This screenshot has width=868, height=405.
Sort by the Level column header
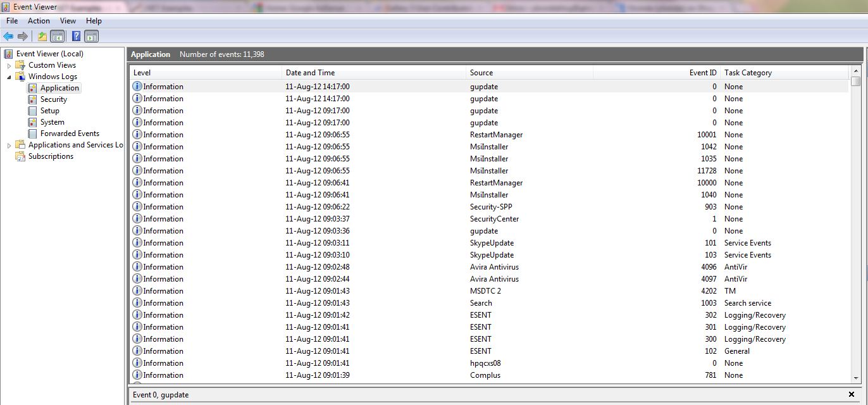(206, 73)
